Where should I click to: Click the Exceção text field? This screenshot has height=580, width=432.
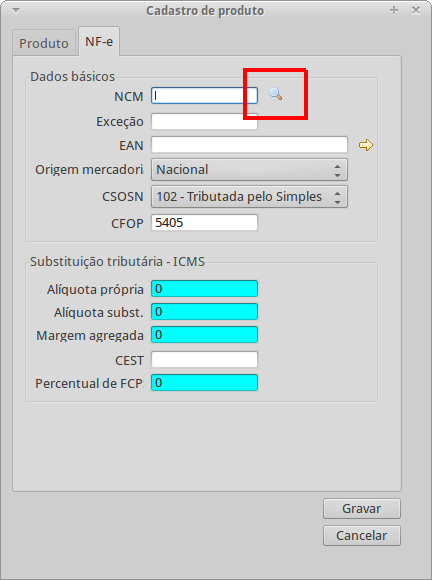point(204,121)
